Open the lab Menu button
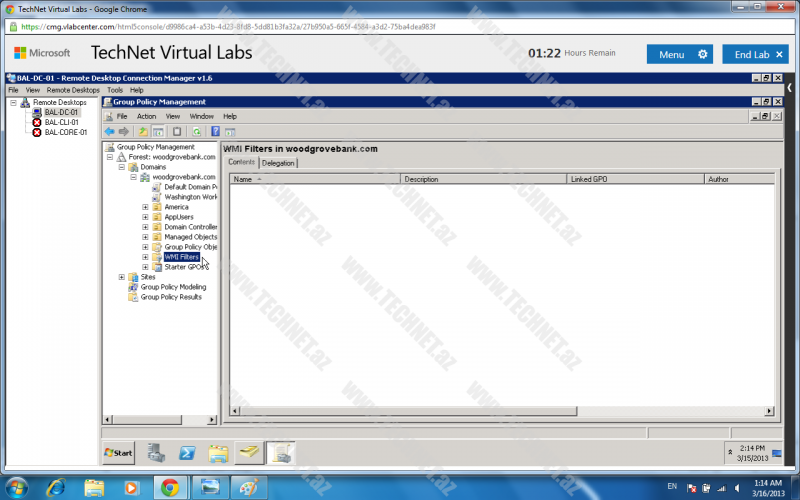Screen dimensions: 800x500 pyautogui.click(x=680, y=54)
